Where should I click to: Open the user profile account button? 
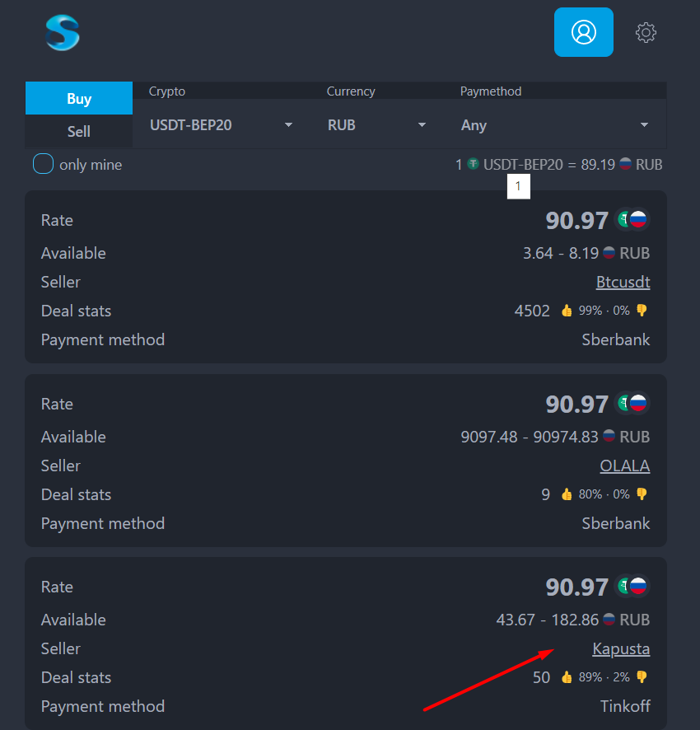(x=583, y=32)
